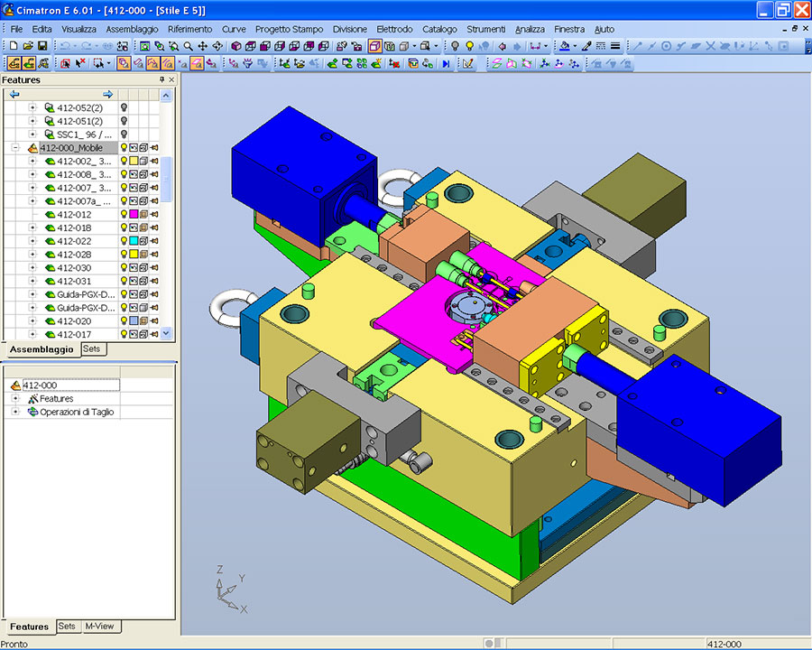Select the Pan arrows tool
This screenshot has height=650, width=812.
pos(202,46)
